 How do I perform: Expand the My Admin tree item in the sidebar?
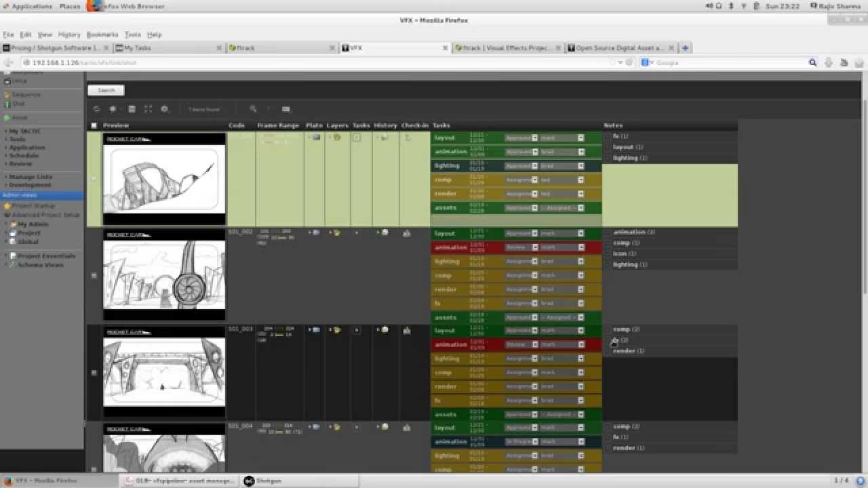[7, 224]
